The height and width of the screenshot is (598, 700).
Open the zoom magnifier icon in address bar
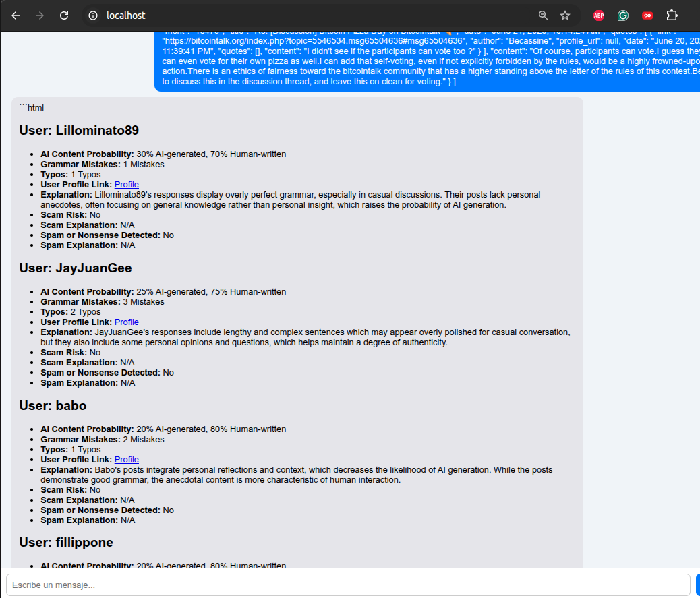tap(543, 16)
